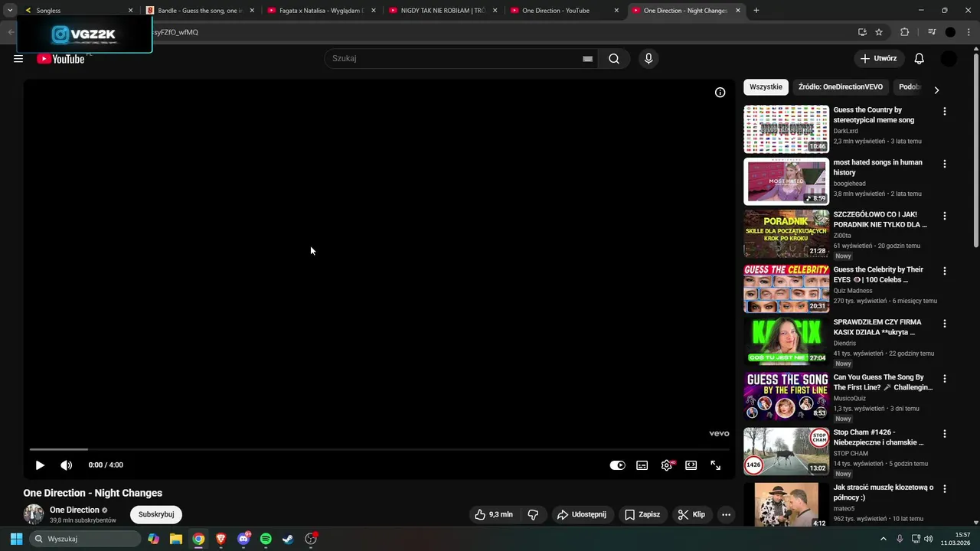Screen dimensions: 980x551
Task: Open Chrome three-dot menu
Action: (969, 32)
